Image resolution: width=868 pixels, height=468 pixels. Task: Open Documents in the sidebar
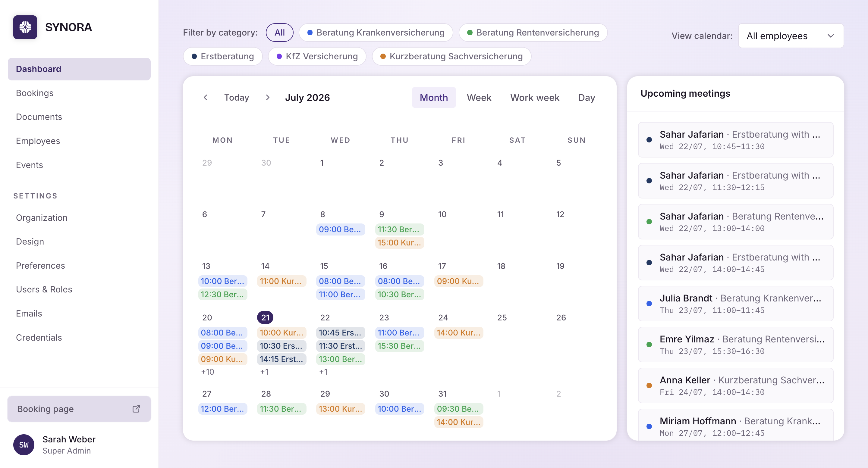pyautogui.click(x=79, y=117)
